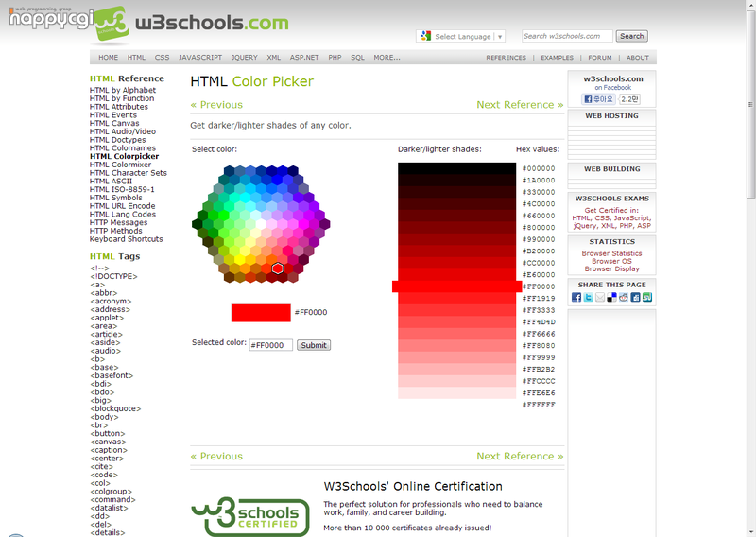Select the #FF9999 light red shade bar
The image size is (756, 537).
(456, 357)
